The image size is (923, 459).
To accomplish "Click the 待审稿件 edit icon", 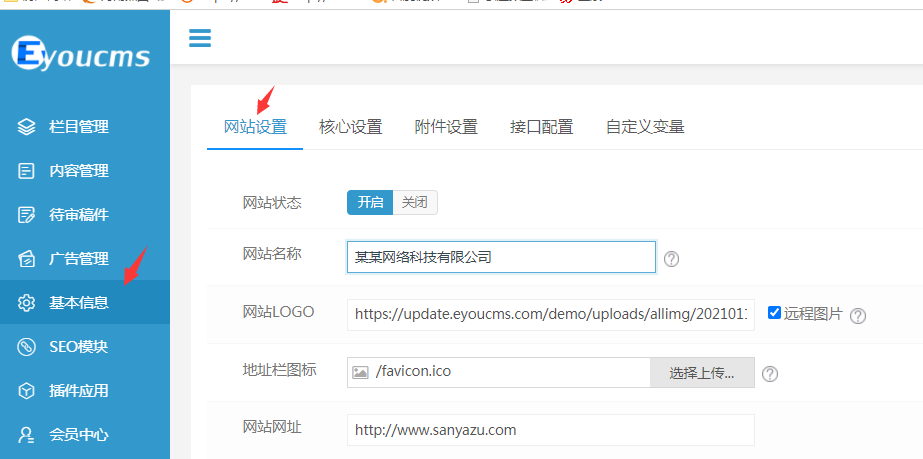I will pos(27,215).
